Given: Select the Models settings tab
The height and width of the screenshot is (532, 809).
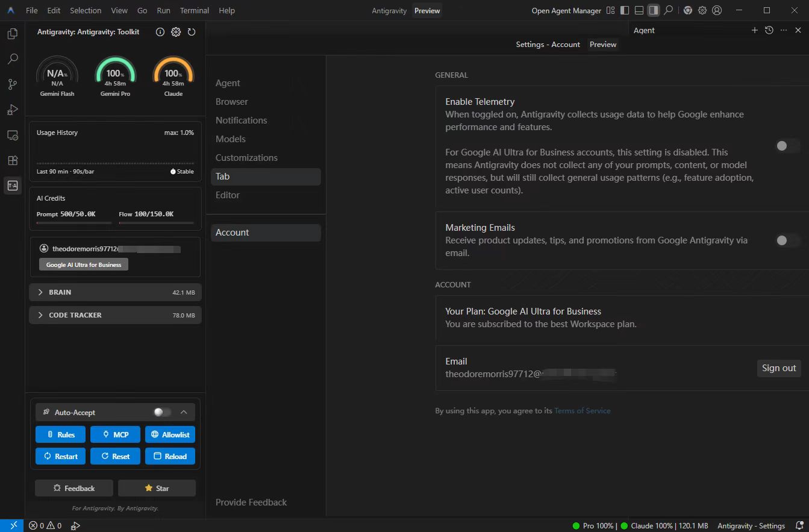Looking at the screenshot, I should tap(231, 139).
